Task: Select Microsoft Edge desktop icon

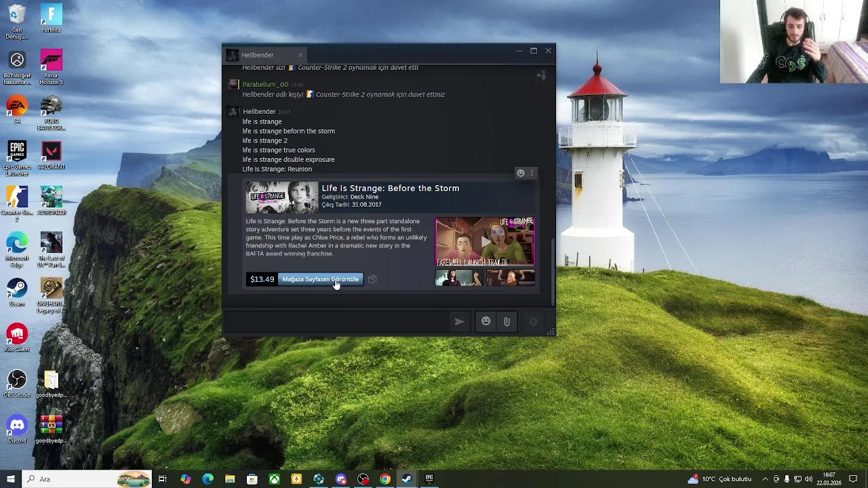Action: click(x=17, y=249)
